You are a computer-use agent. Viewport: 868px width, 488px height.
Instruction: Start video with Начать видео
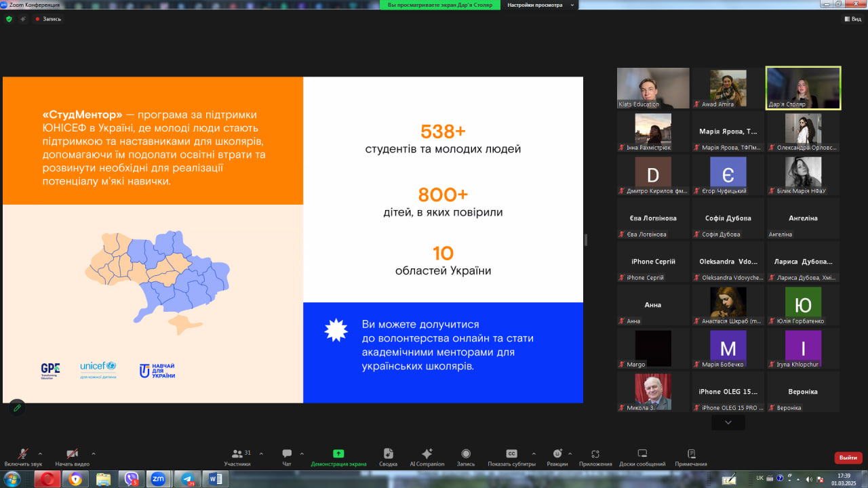(x=72, y=457)
